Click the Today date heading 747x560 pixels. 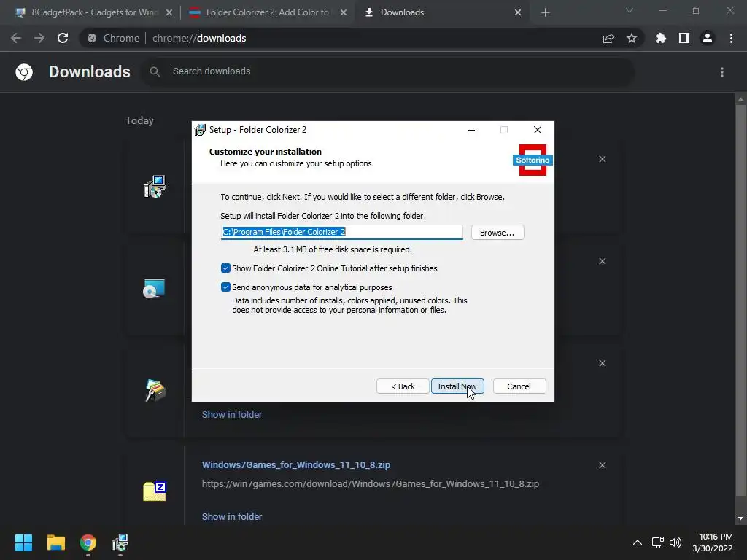click(x=139, y=120)
